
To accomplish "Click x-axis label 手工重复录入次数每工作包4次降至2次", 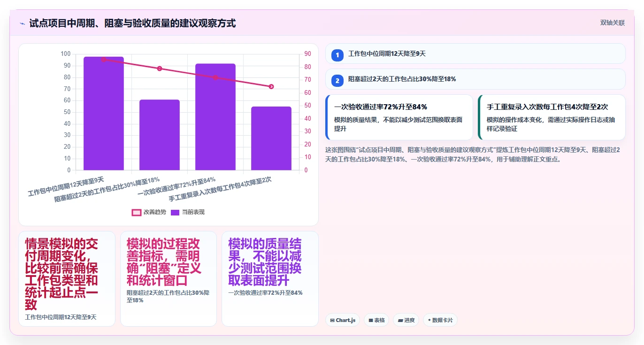I will coord(220,189).
